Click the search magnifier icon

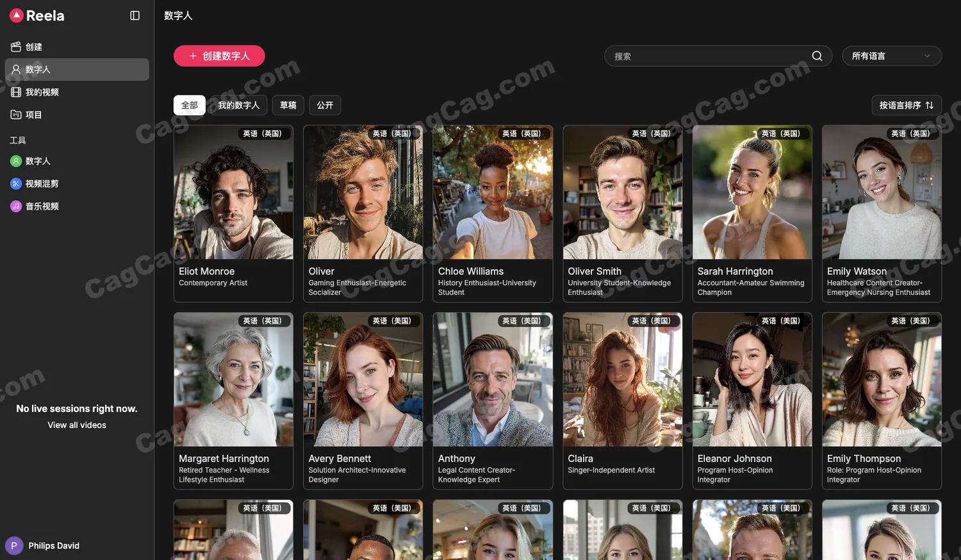[x=817, y=56]
